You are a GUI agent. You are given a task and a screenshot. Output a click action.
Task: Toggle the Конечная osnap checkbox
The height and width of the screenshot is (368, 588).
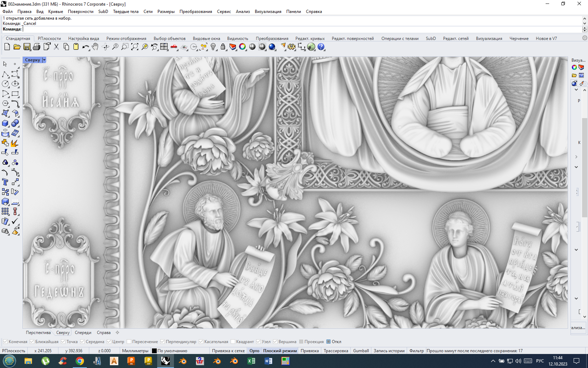(x=5, y=342)
